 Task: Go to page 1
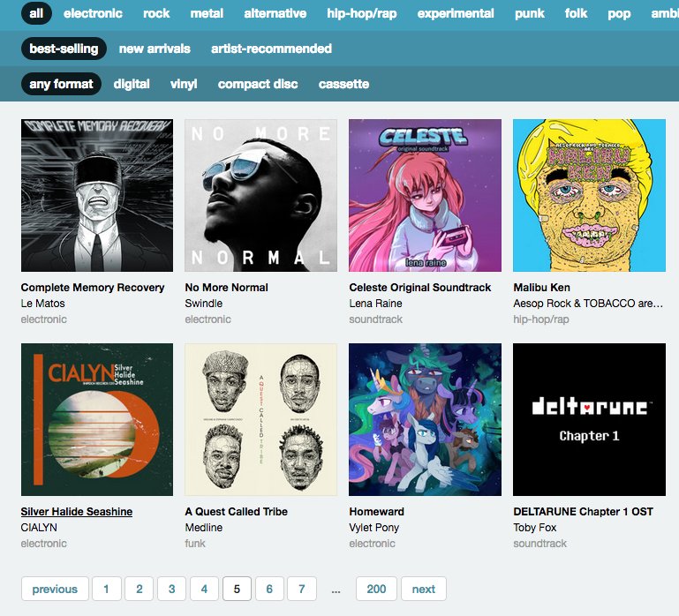click(x=107, y=589)
